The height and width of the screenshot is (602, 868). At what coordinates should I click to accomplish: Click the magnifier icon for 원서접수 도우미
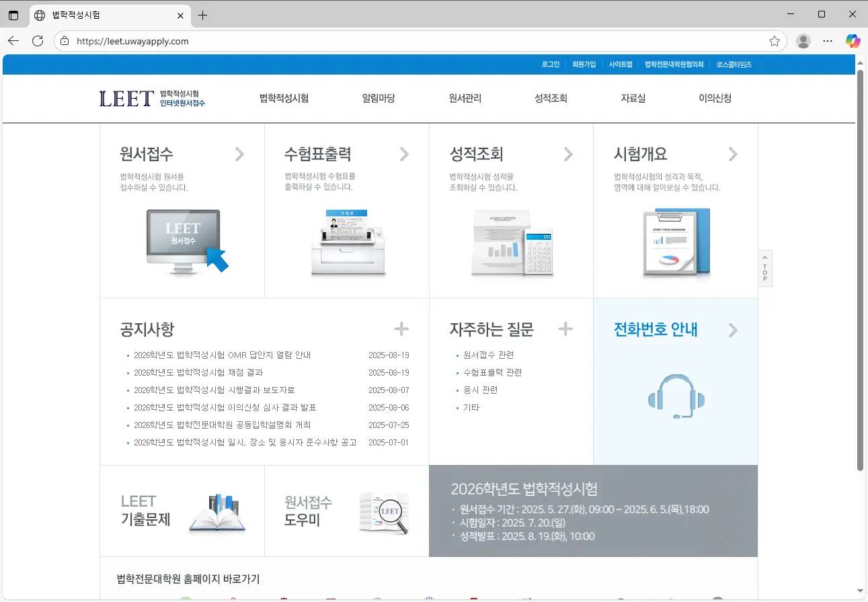coord(385,513)
